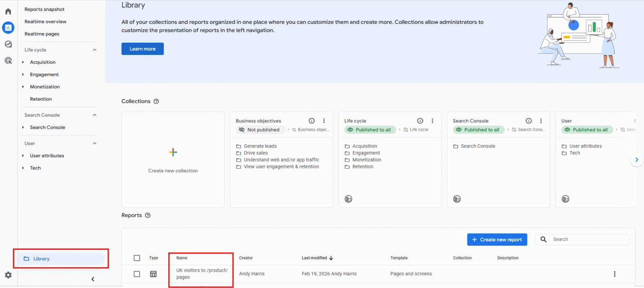Click the colorful plus icon to create collection

pos(173,153)
